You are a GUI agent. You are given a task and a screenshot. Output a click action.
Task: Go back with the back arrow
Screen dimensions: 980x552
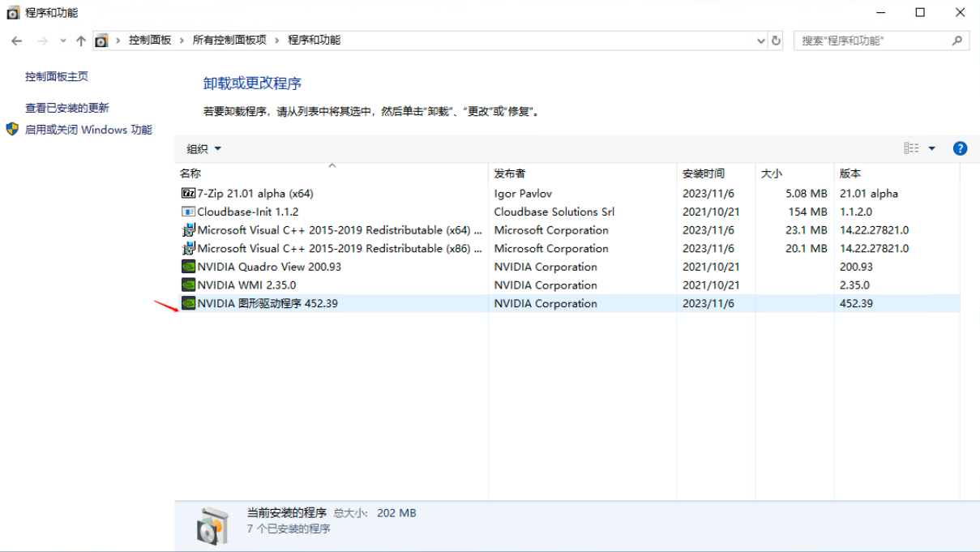(x=17, y=41)
